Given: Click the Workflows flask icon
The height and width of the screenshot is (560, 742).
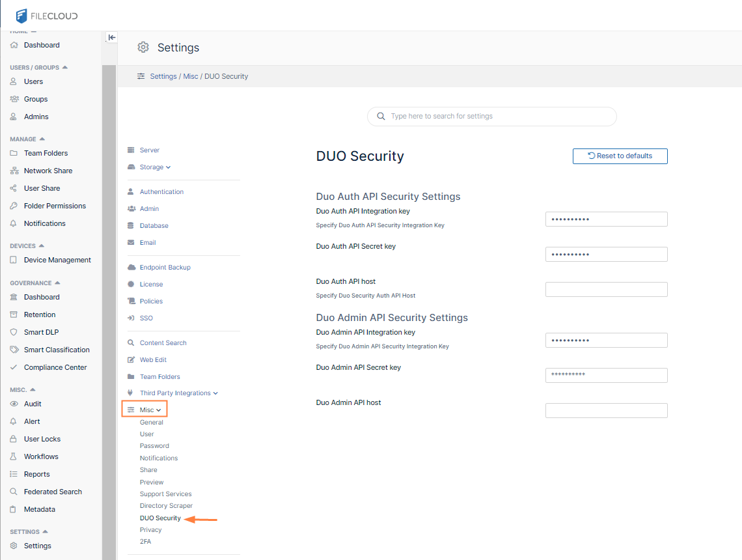Looking at the screenshot, I should pyautogui.click(x=14, y=456).
